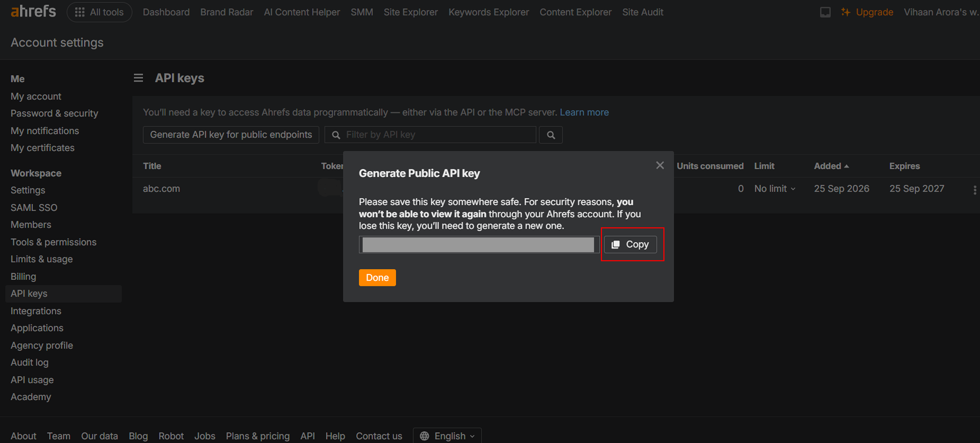Screen dimensions: 980x443
Task: Open My notifications
Action: [45, 131]
